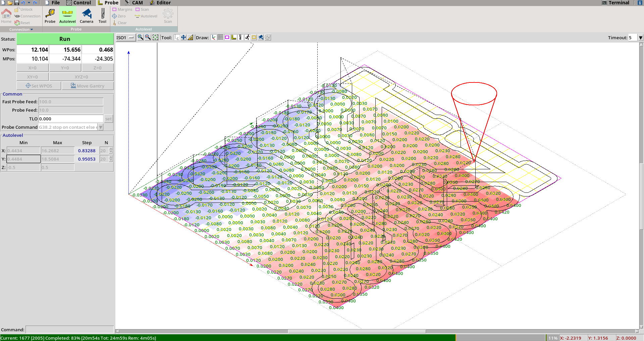Expand the Connection group dropdown
The height and width of the screenshot is (341, 644).
point(21,30)
